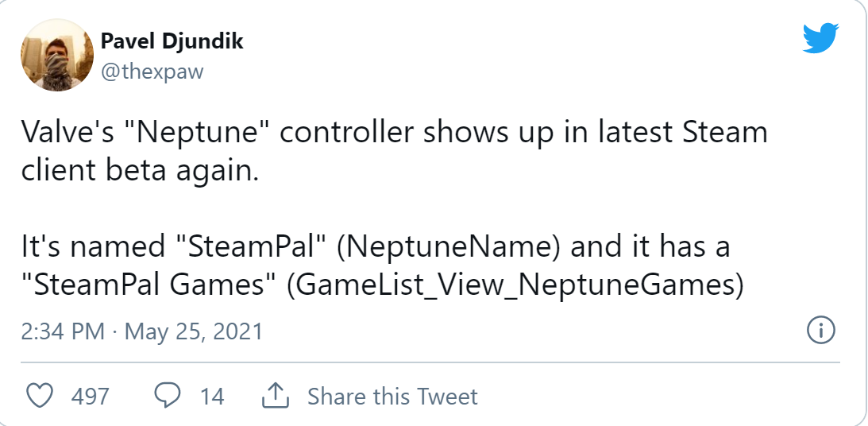
Task: Click the 497 likes count
Action: [90, 396]
